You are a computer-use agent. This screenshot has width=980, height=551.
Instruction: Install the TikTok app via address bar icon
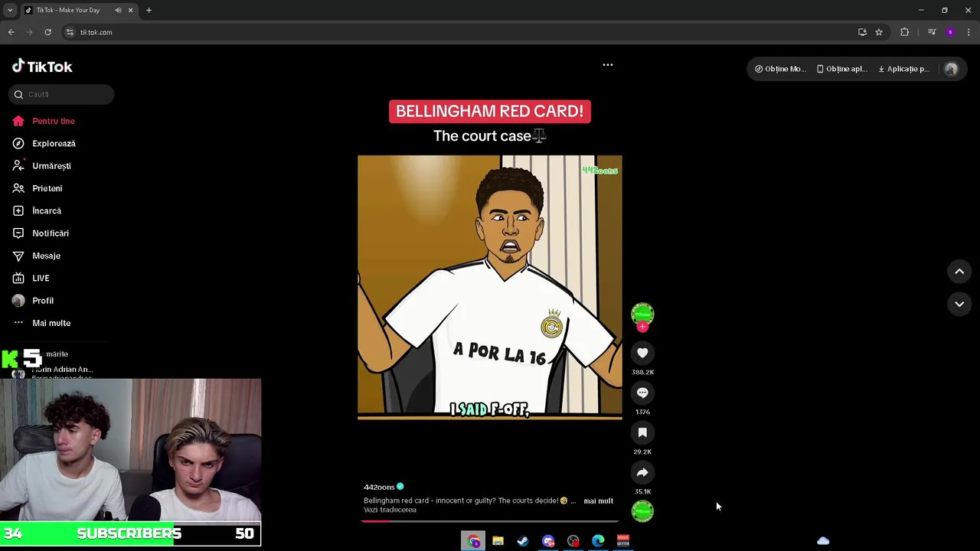pyautogui.click(x=862, y=32)
